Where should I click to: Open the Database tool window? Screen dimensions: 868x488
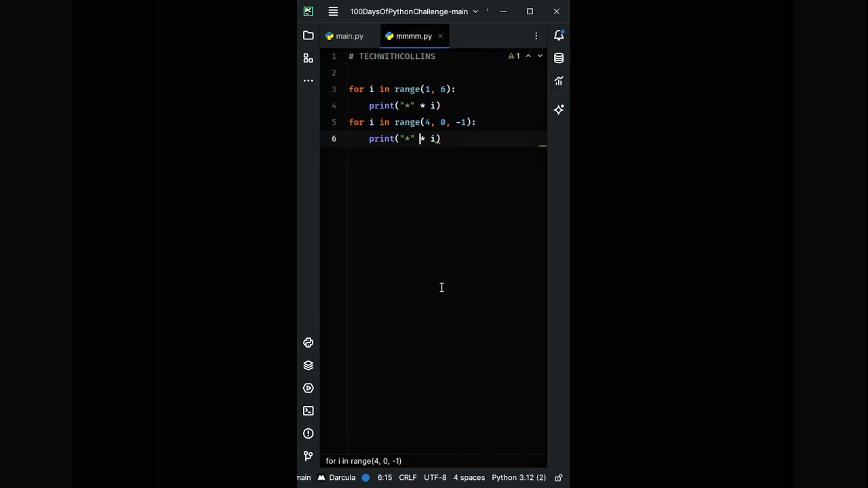559,58
